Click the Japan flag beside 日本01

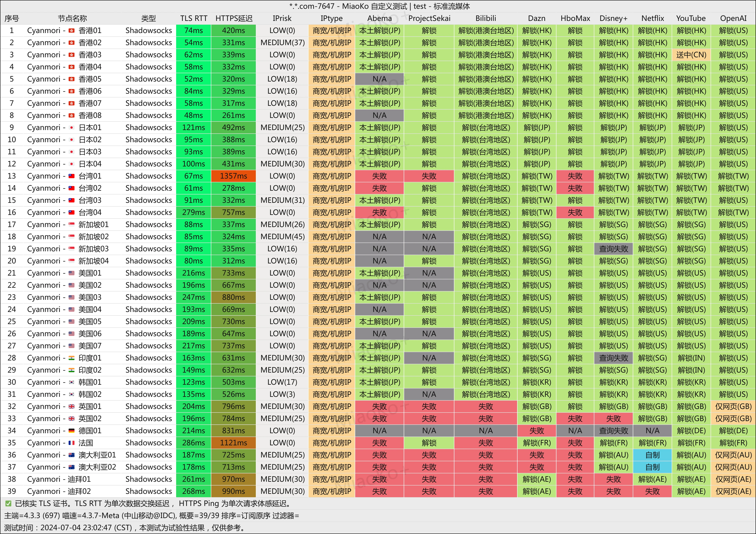tap(72, 128)
